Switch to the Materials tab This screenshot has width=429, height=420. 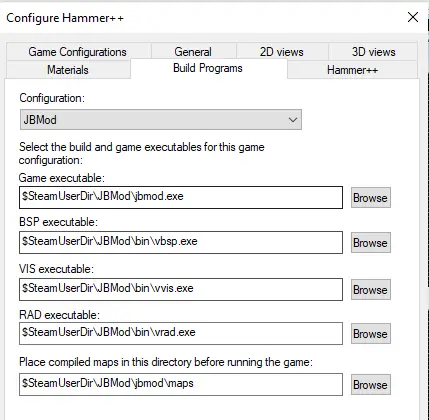point(68,70)
